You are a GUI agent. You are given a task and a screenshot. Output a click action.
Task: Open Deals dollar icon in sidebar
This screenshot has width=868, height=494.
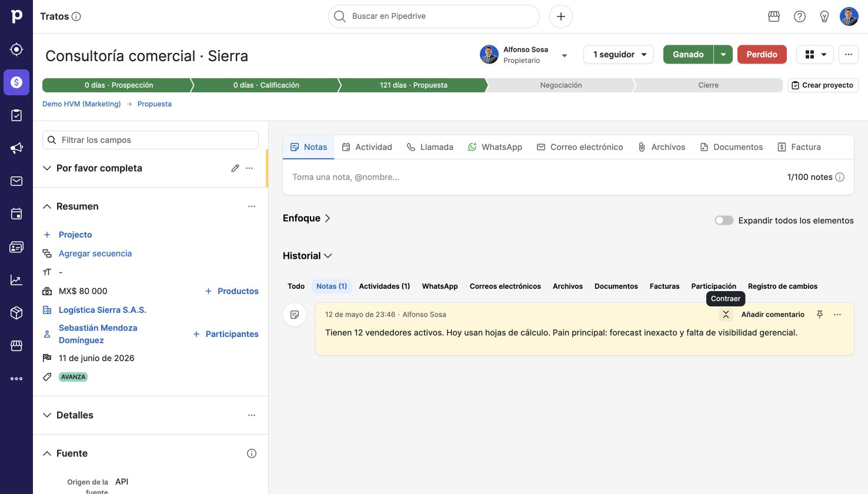click(x=16, y=82)
